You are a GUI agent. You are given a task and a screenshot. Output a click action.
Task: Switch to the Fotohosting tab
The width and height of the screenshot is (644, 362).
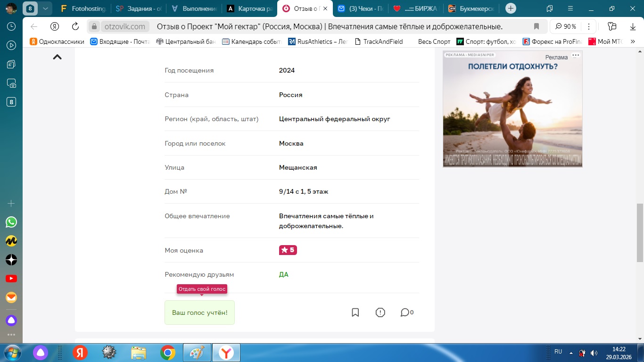click(x=83, y=8)
